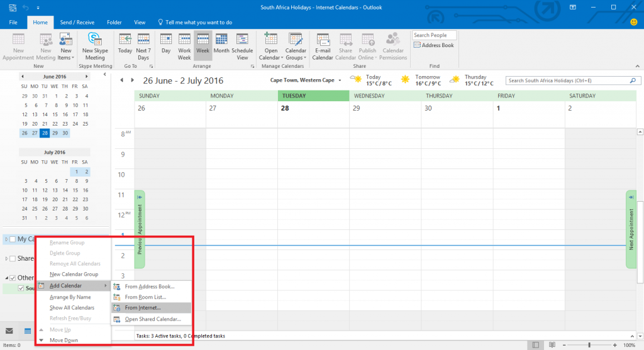
Task: Switch to Work Week view
Action: coord(184,46)
